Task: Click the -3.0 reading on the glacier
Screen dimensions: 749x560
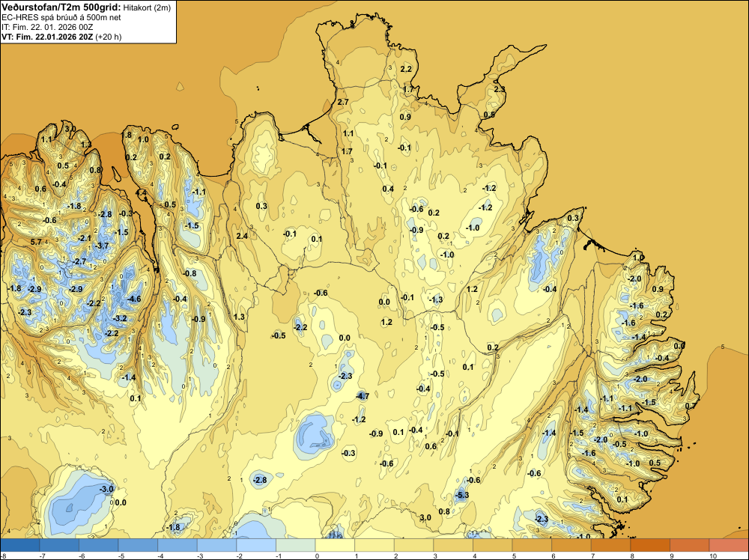Action: [106, 489]
